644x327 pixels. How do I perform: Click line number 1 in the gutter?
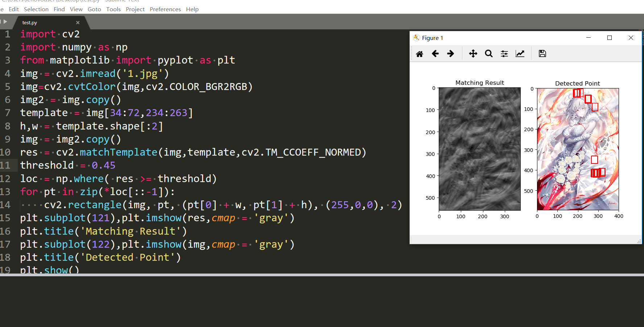tap(8, 34)
